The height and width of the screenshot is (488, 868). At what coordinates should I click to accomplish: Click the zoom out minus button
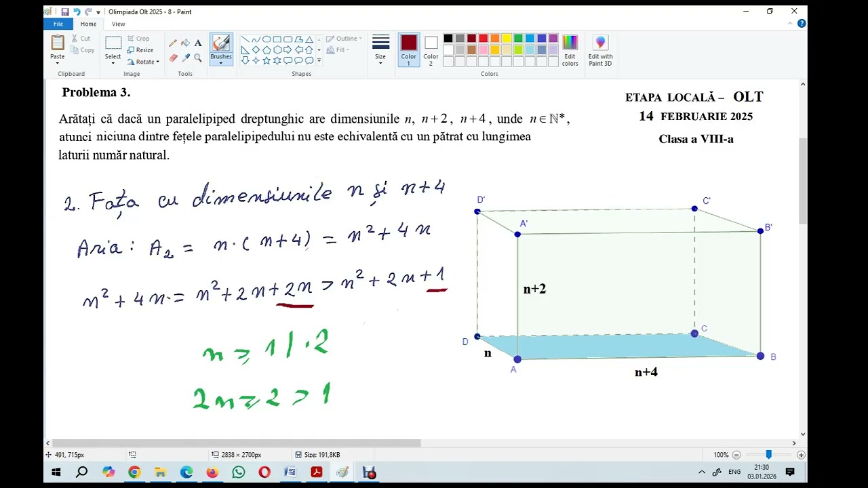tap(736, 455)
